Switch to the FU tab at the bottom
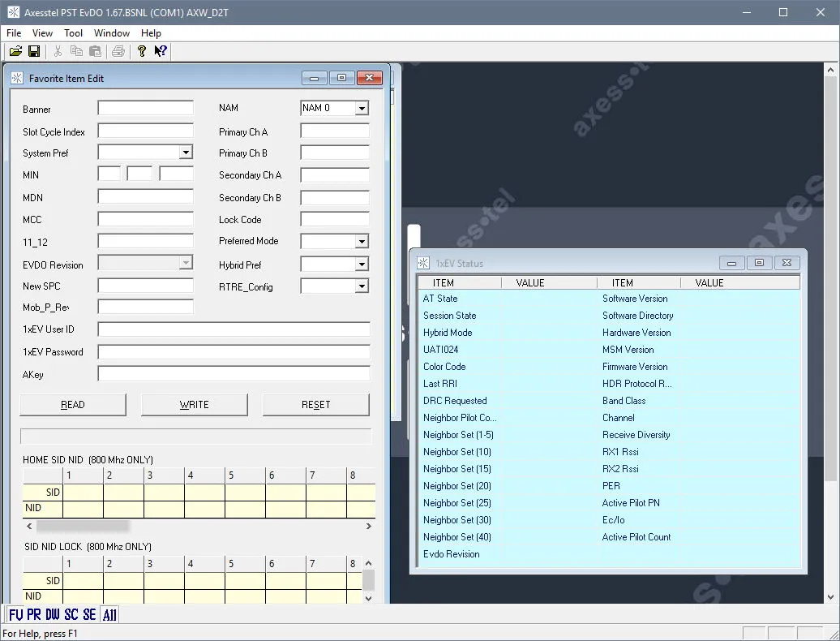Image resolution: width=840 pixels, height=641 pixels. 16,614
